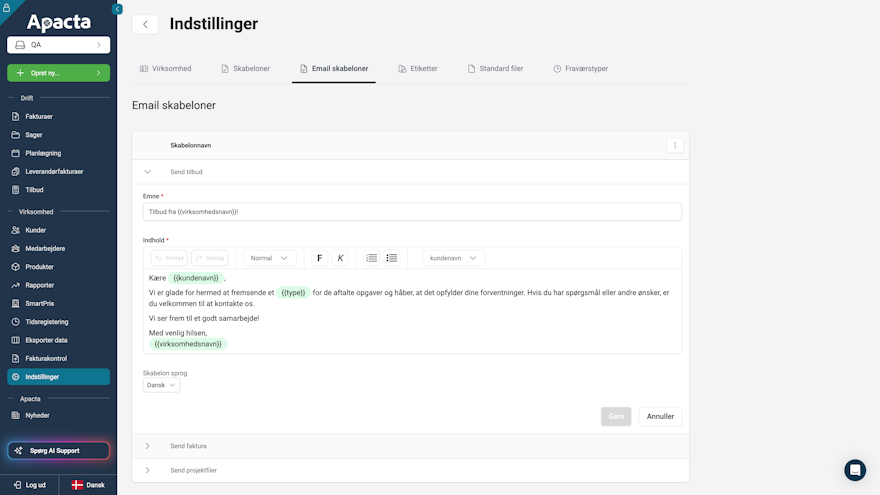Click the Apacta logo
Viewport: 880px width, 495px height.
[58, 22]
